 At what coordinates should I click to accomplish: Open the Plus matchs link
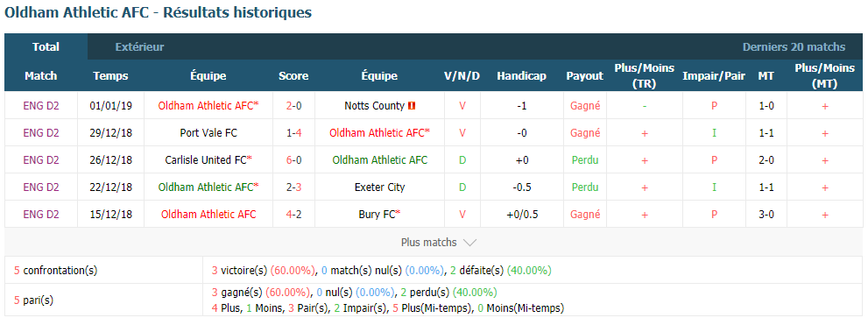[429, 243]
